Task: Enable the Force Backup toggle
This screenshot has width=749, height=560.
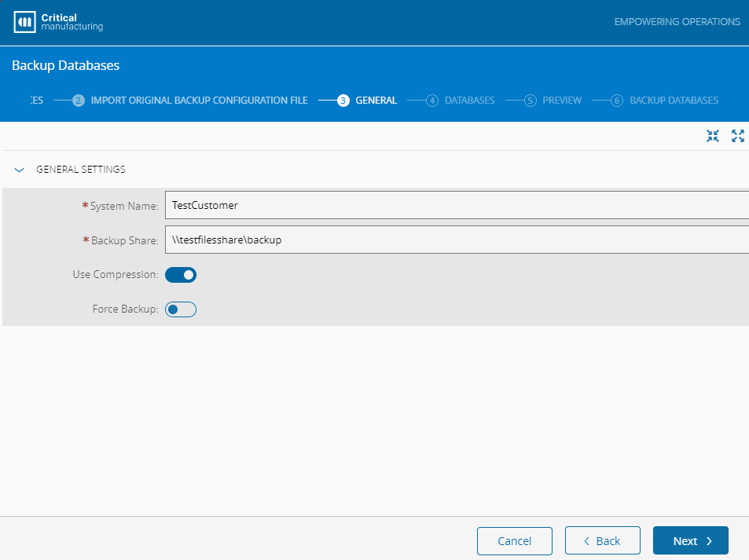Action: tap(181, 309)
